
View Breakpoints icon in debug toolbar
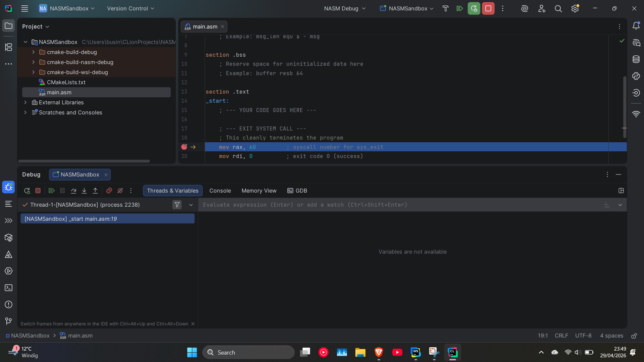(x=109, y=191)
